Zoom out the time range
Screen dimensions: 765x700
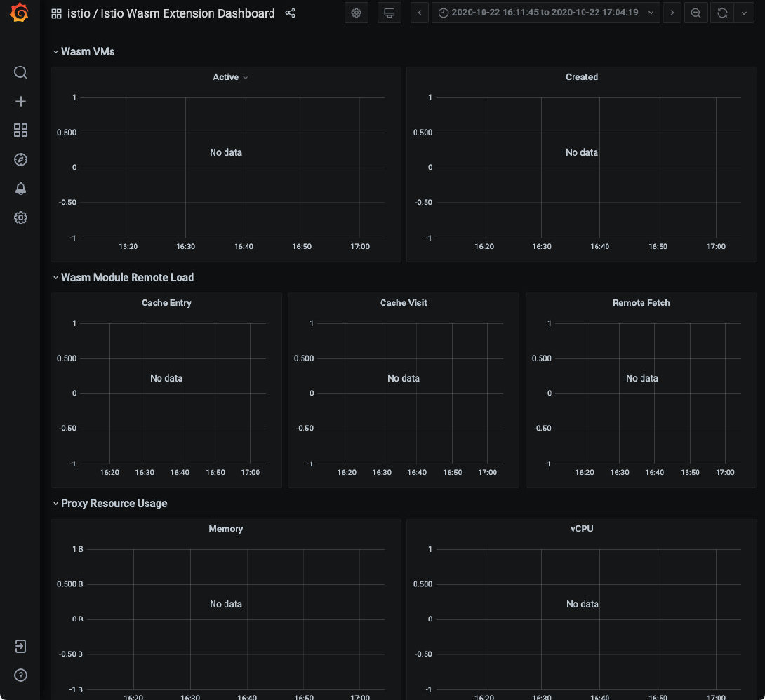[696, 13]
